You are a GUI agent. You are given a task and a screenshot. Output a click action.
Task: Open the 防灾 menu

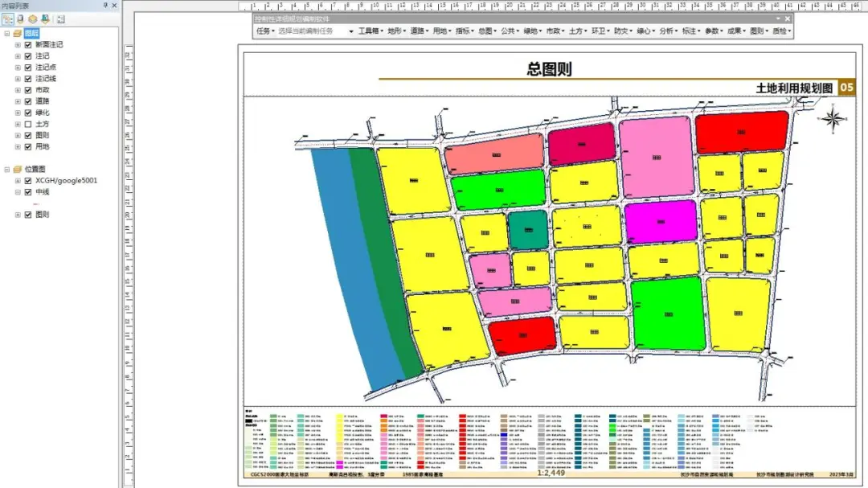(x=624, y=31)
